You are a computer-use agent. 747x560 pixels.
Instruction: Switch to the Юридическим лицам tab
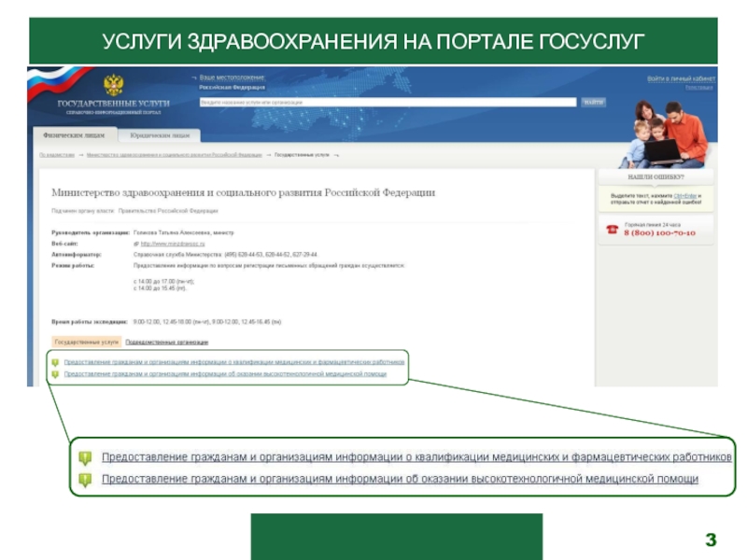click(x=160, y=135)
